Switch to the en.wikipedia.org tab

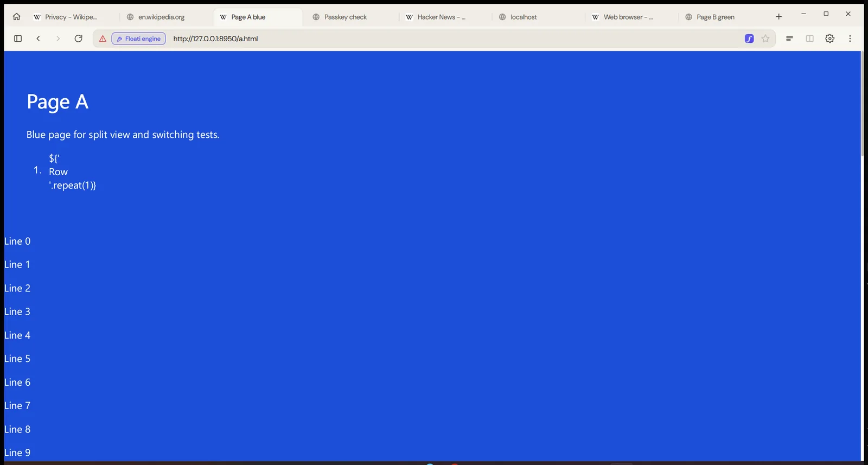click(164, 17)
